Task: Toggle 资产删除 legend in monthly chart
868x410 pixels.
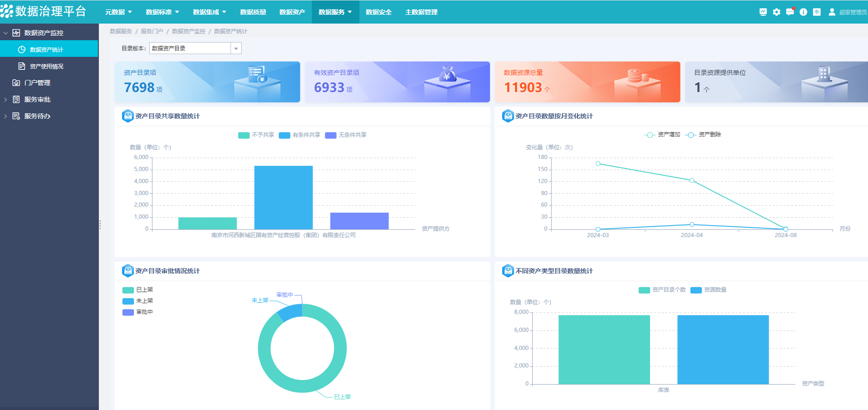Action: [703, 135]
